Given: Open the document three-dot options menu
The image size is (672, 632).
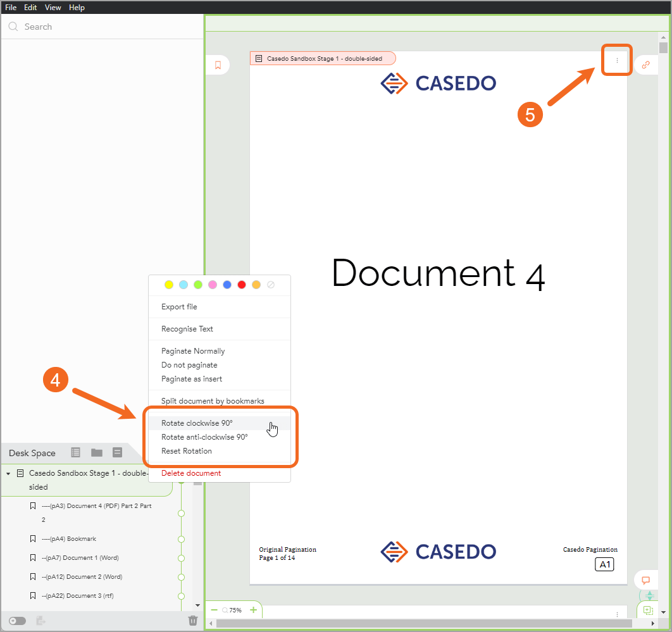Looking at the screenshot, I should coord(617,60).
